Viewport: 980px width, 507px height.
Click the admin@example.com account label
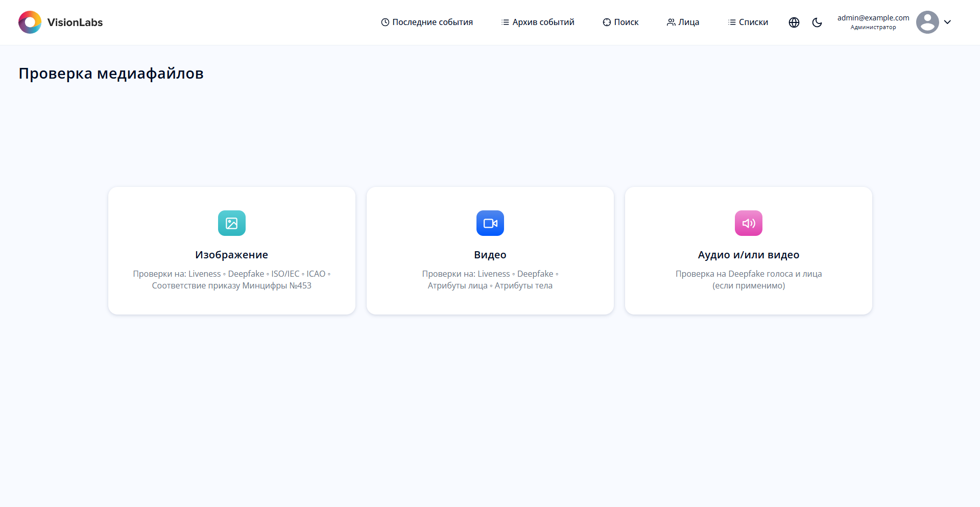(x=873, y=18)
